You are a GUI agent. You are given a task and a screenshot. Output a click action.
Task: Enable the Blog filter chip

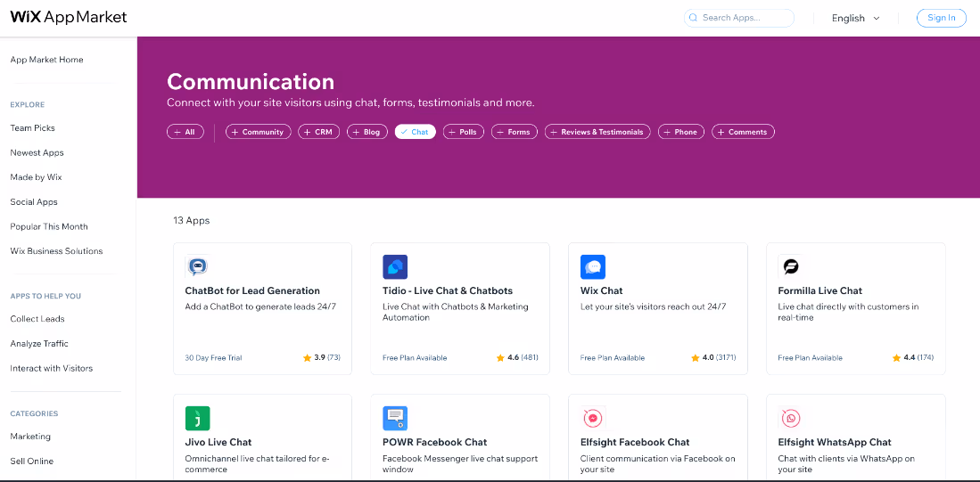tap(366, 132)
